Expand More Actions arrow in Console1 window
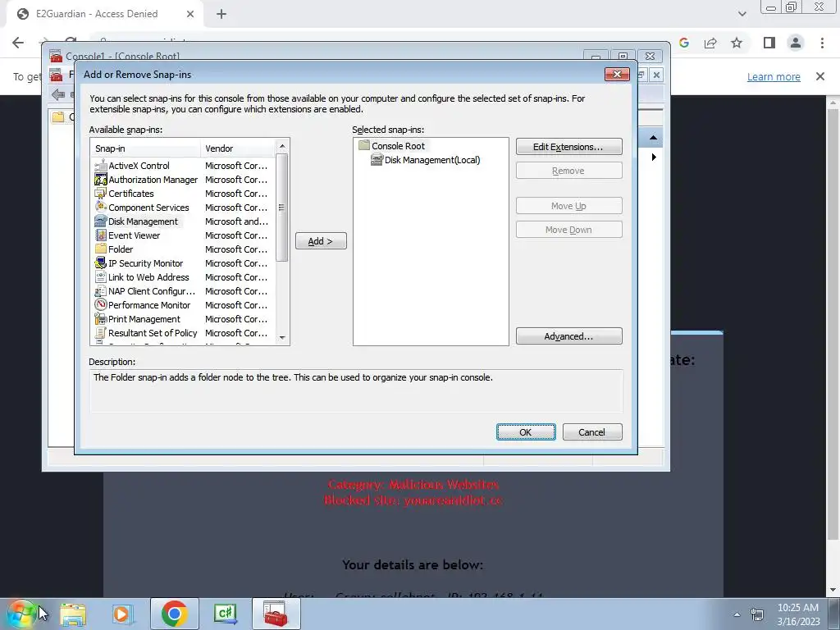Viewport: 840px width, 630px height. pyautogui.click(x=654, y=157)
